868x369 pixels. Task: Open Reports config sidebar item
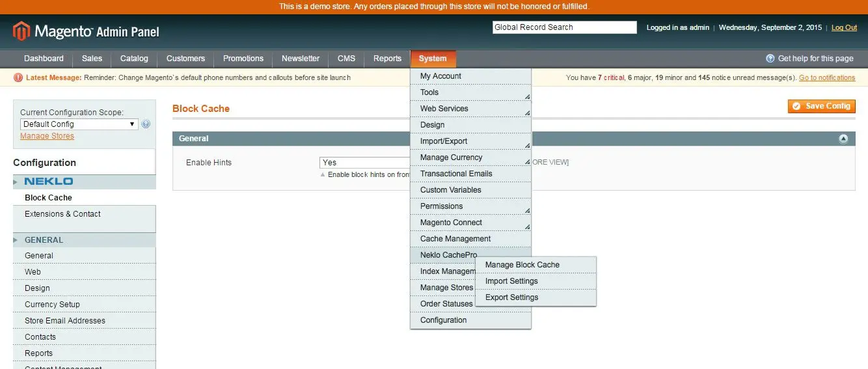pyautogui.click(x=84, y=353)
